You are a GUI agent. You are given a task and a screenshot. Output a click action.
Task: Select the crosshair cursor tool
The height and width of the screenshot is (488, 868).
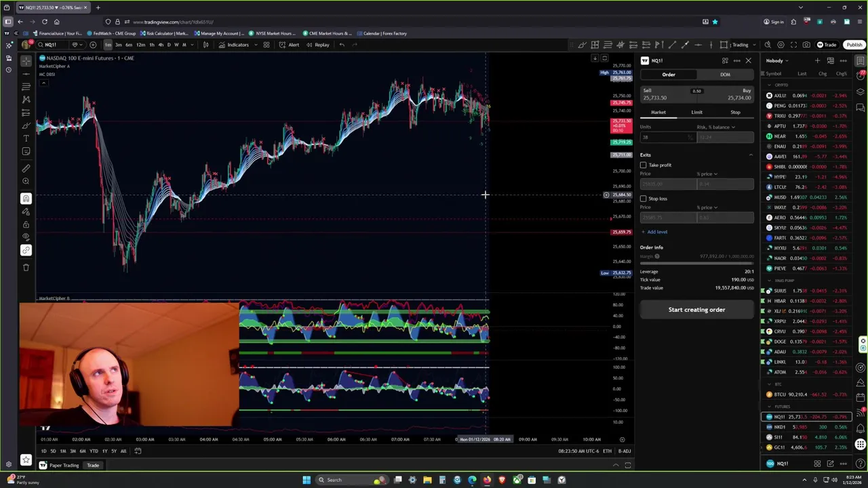(x=26, y=60)
